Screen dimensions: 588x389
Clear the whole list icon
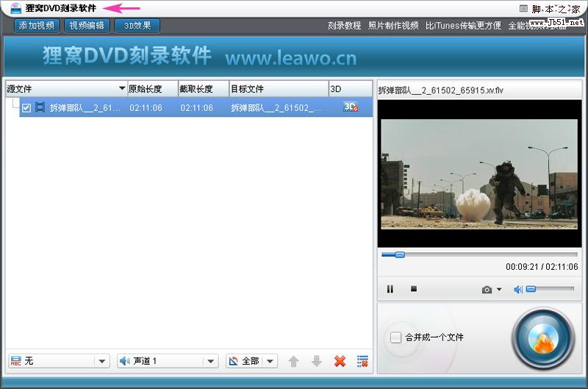coord(362,361)
